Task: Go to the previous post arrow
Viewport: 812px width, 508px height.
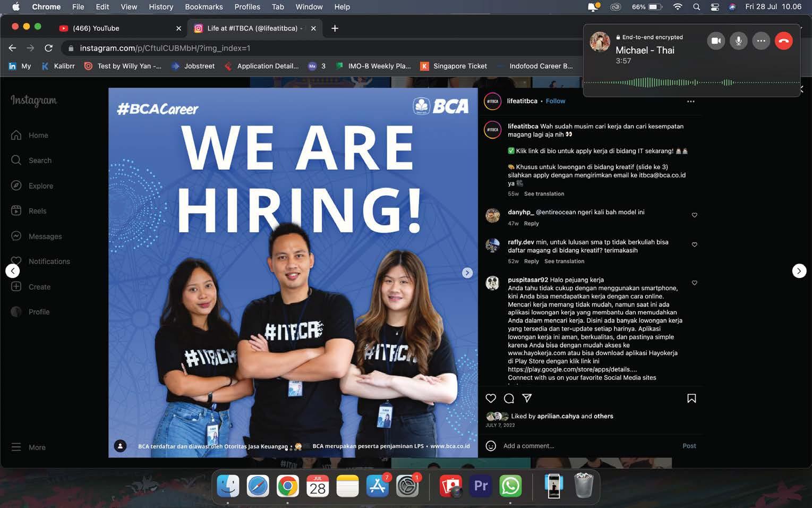Action: tap(13, 271)
